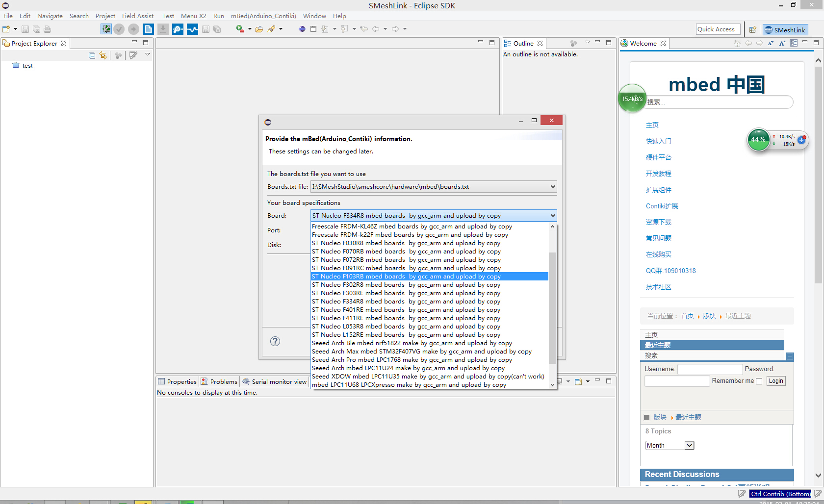
Task: Collapse All in Project Explorer
Action: click(92, 55)
